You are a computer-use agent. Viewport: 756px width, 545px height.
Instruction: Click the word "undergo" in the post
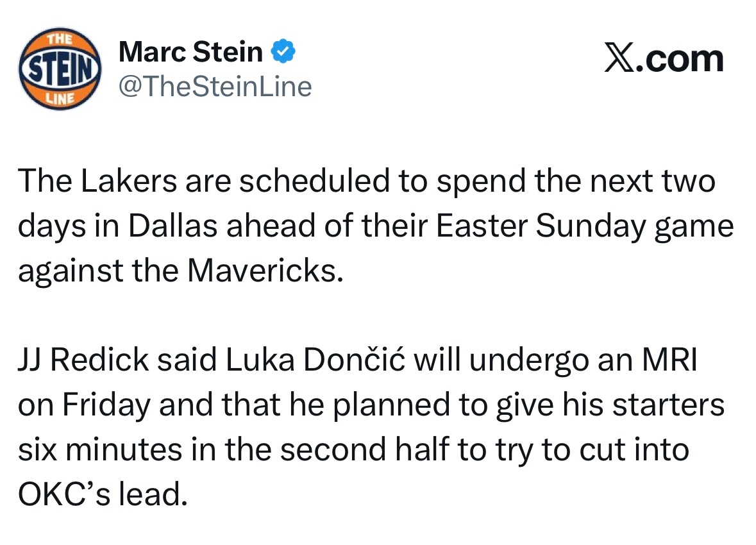[x=528, y=361]
